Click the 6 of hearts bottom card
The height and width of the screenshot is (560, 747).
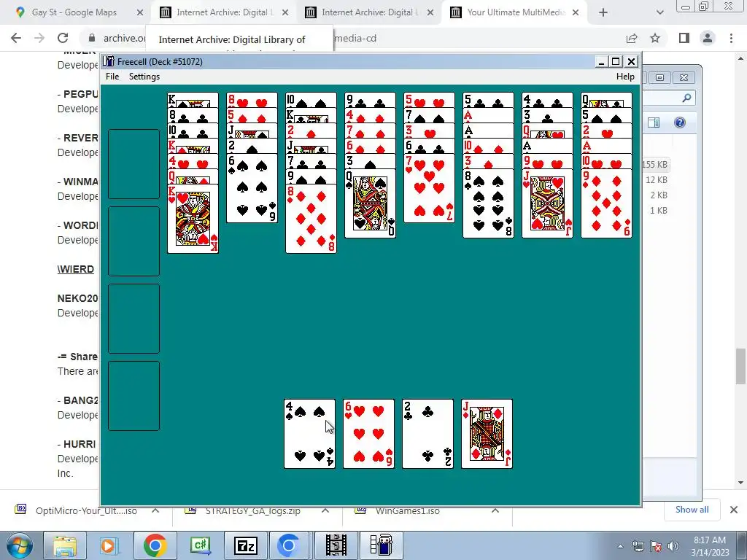pos(368,434)
